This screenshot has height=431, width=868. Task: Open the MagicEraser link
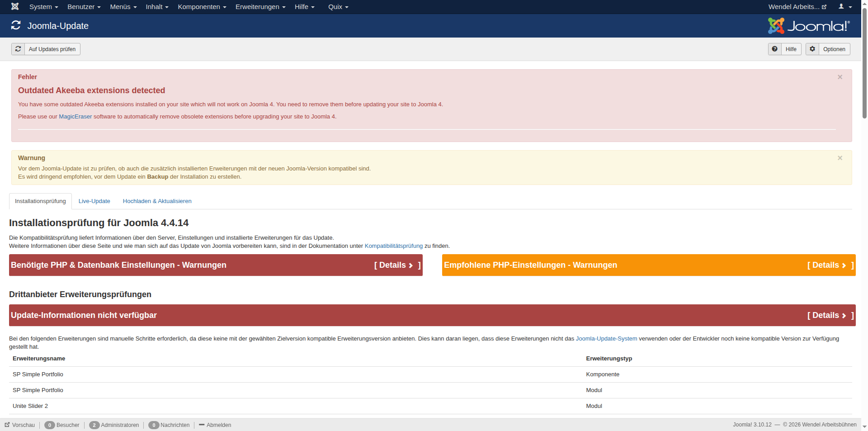(x=75, y=116)
